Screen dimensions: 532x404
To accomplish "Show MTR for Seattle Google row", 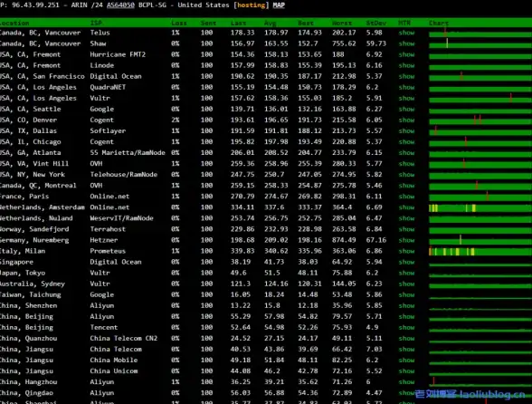I will 406,109.
